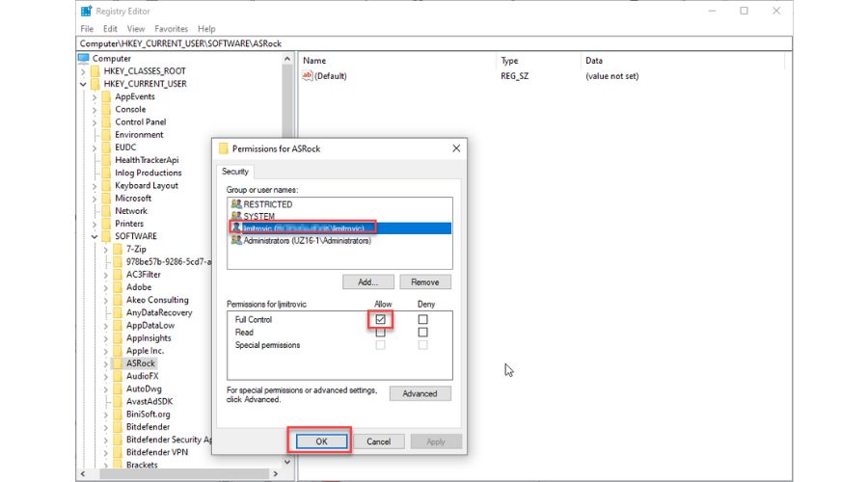
Task: Click the tree scrollbar down arrow
Action: tap(287, 462)
